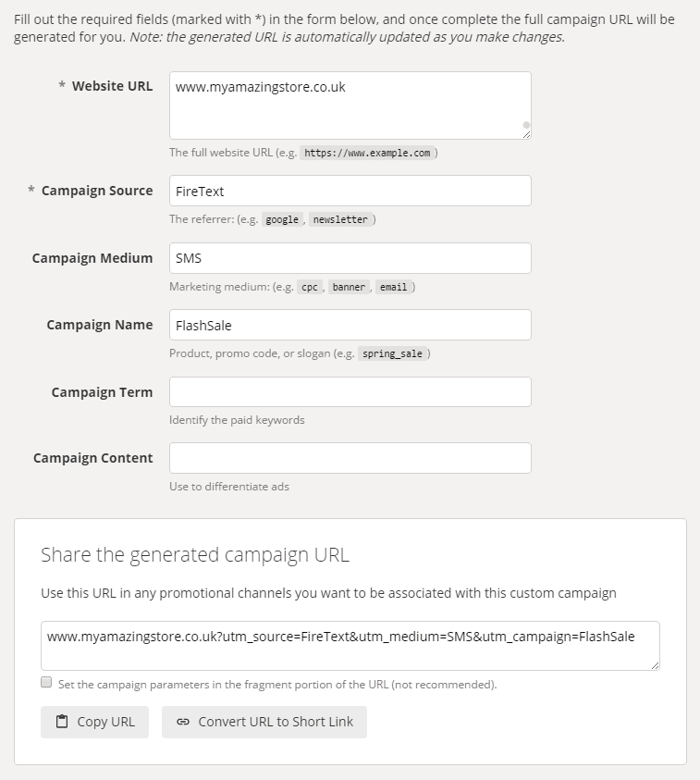Click the generated URL box resize handle
Viewport: 700px width, 780px height.
coord(655,665)
